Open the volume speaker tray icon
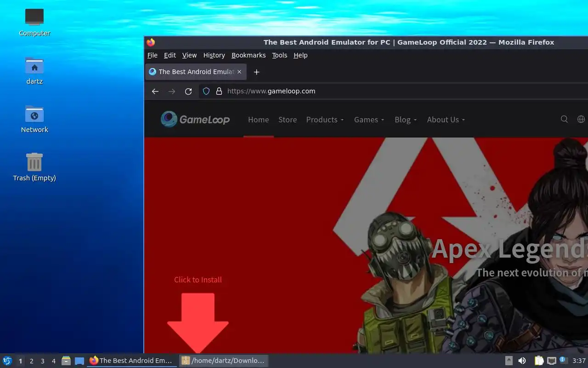 tap(522, 361)
